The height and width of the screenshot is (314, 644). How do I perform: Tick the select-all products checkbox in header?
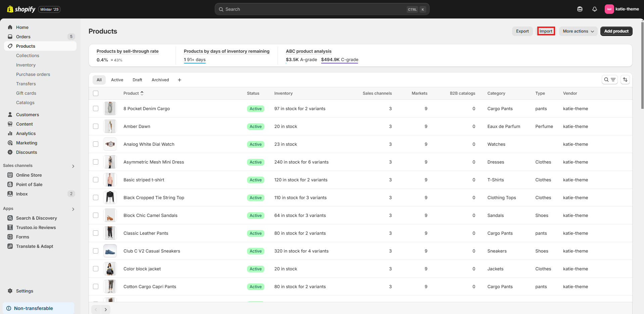[96, 93]
